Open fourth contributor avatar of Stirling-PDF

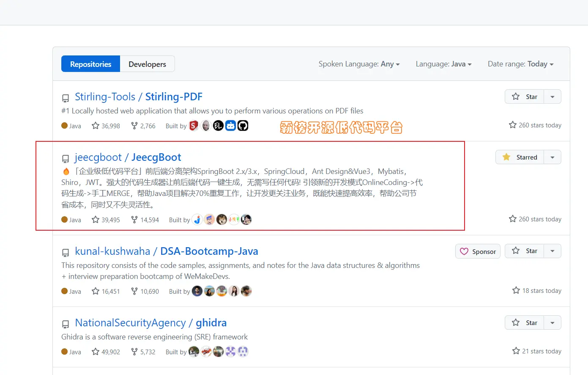click(x=230, y=126)
